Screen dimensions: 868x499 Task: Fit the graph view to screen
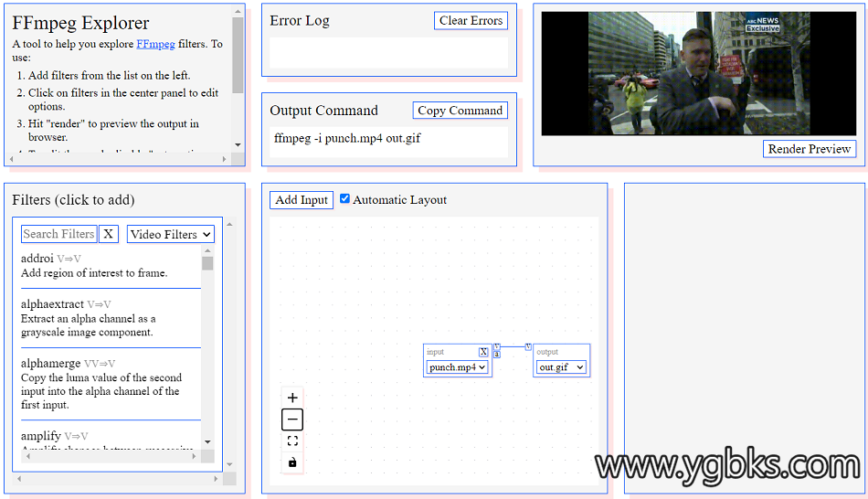coord(292,441)
